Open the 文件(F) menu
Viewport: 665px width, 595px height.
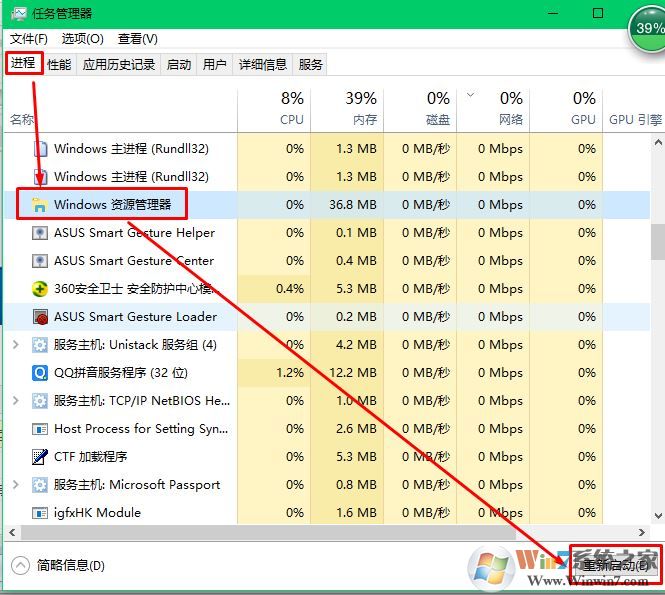tap(28, 39)
